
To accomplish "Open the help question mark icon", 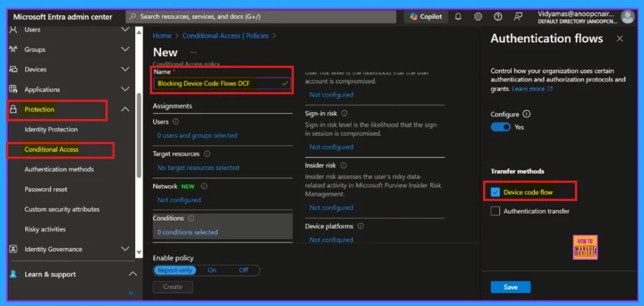I will 498,17.
